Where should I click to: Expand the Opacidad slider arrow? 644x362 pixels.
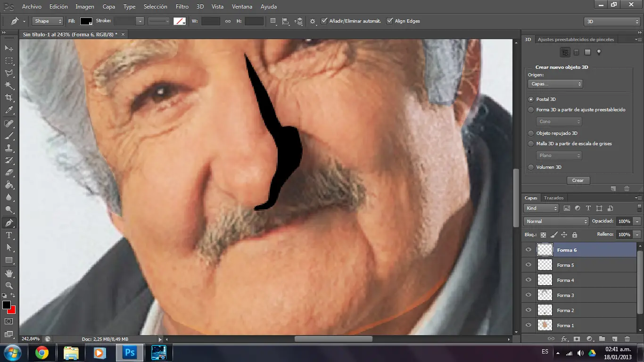(x=637, y=222)
